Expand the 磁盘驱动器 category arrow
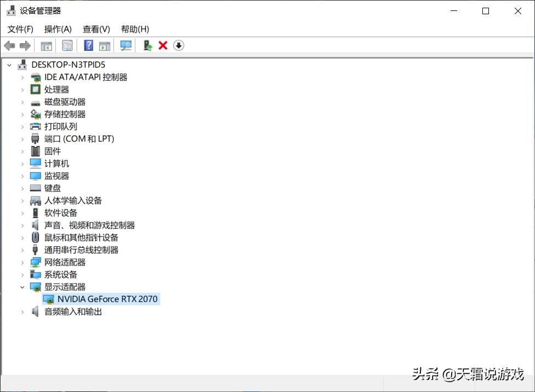This screenshot has height=392, width=535. click(x=22, y=102)
